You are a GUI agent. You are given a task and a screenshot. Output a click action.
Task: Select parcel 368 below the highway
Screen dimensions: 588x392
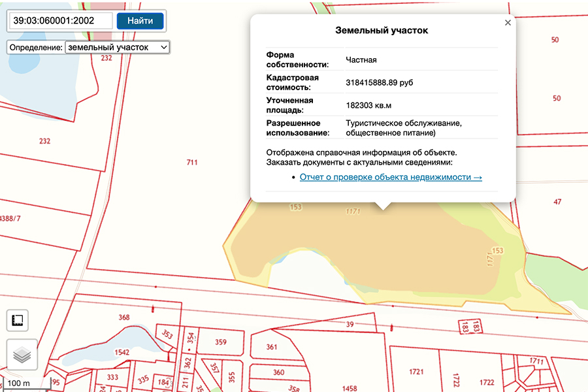pyautogui.click(x=123, y=318)
